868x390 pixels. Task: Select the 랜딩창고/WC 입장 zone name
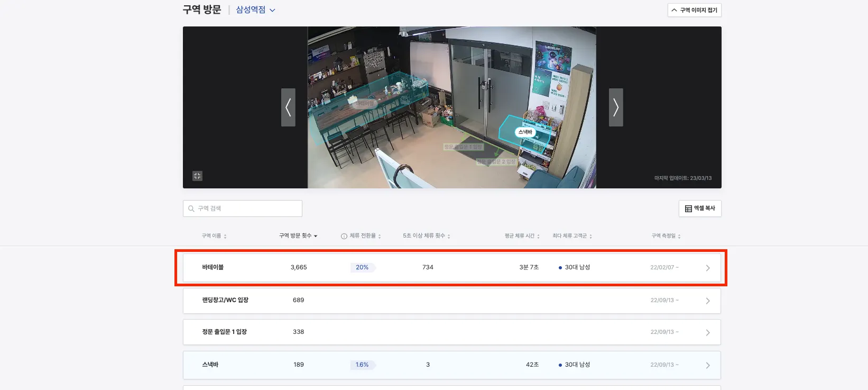pyautogui.click(x=225, y=300)
